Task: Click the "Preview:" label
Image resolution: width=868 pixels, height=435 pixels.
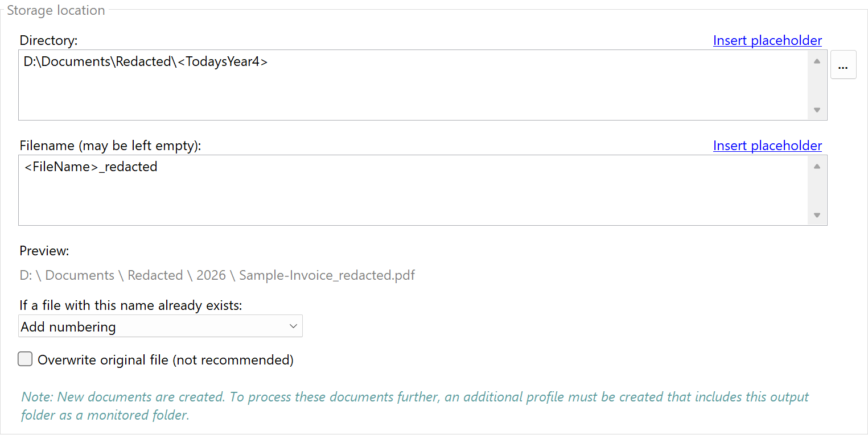Action: click(44, 250)
